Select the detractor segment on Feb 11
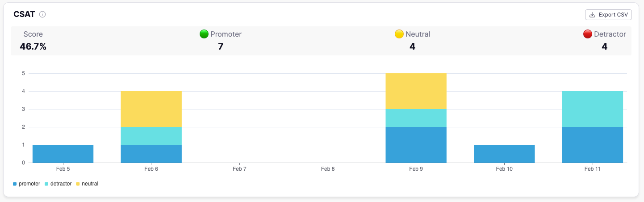 tap(592, 109)
